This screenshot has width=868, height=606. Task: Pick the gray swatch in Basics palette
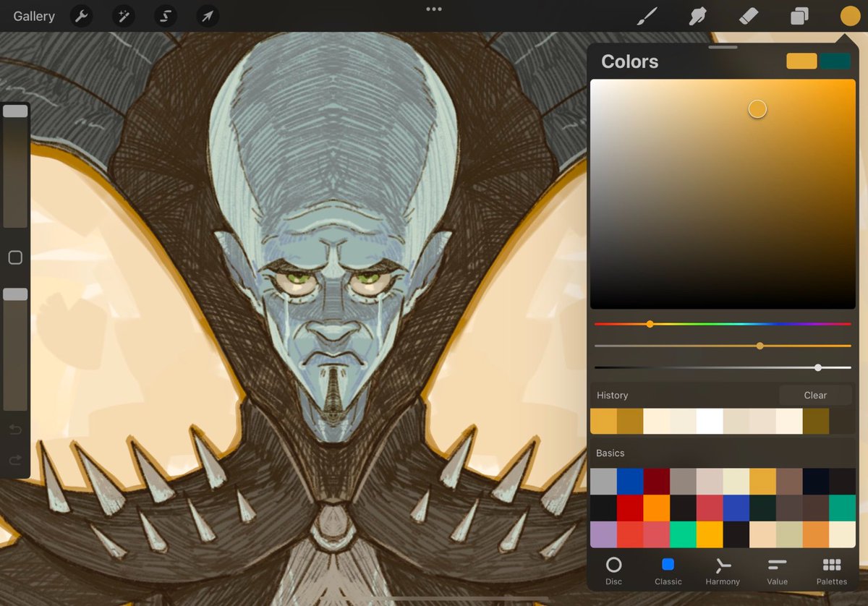click(604, 482)
